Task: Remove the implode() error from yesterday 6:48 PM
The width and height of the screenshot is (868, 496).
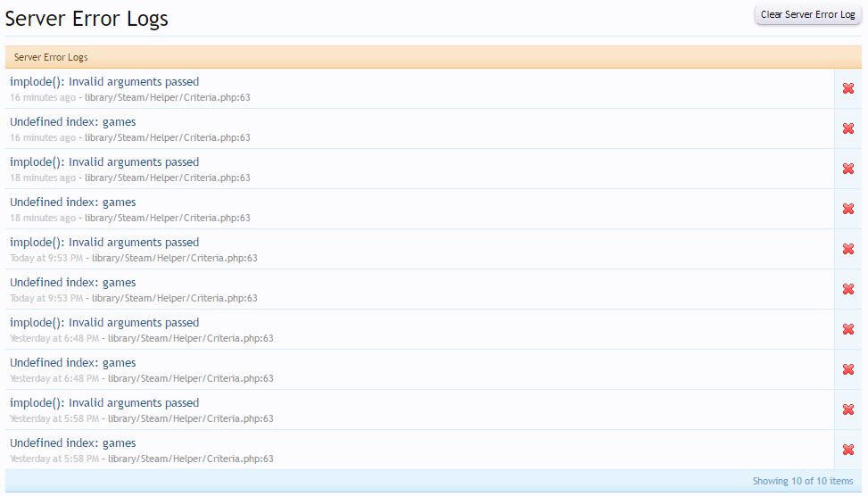Action: tap(847, 329)
